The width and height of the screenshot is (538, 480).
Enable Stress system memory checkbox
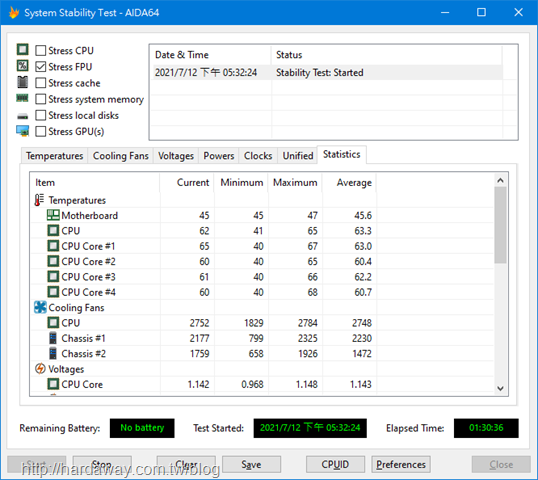(40, 99)
